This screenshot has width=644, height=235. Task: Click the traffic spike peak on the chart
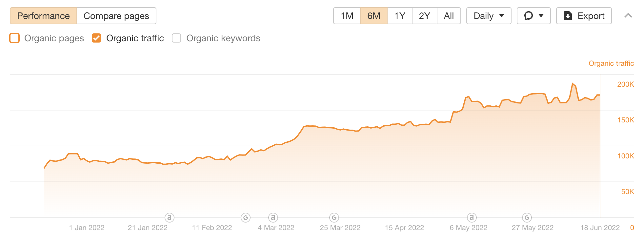tap(573, 84)
